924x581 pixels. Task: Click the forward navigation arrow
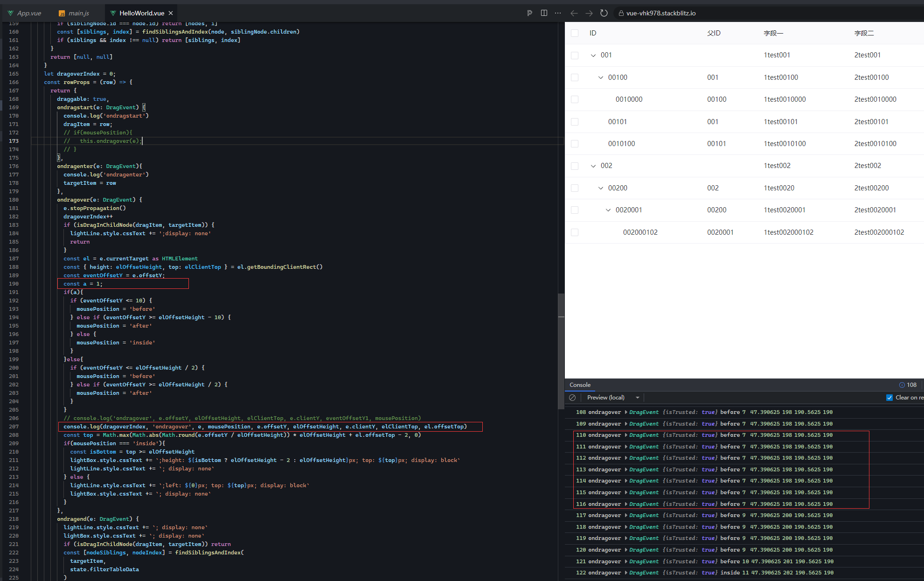click(589, 13)
